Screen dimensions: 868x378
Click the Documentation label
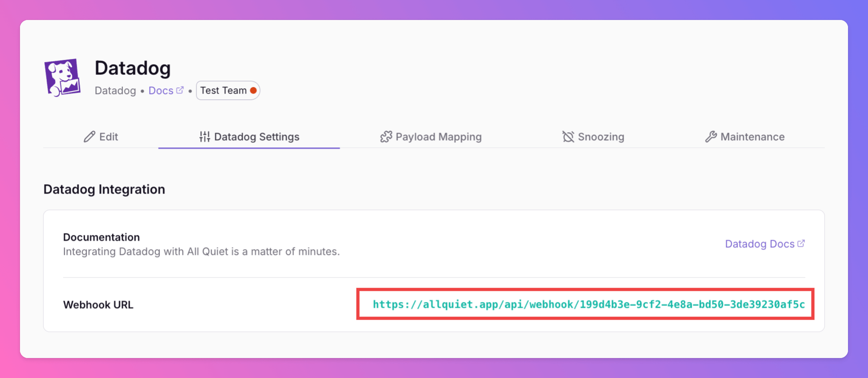102,237
